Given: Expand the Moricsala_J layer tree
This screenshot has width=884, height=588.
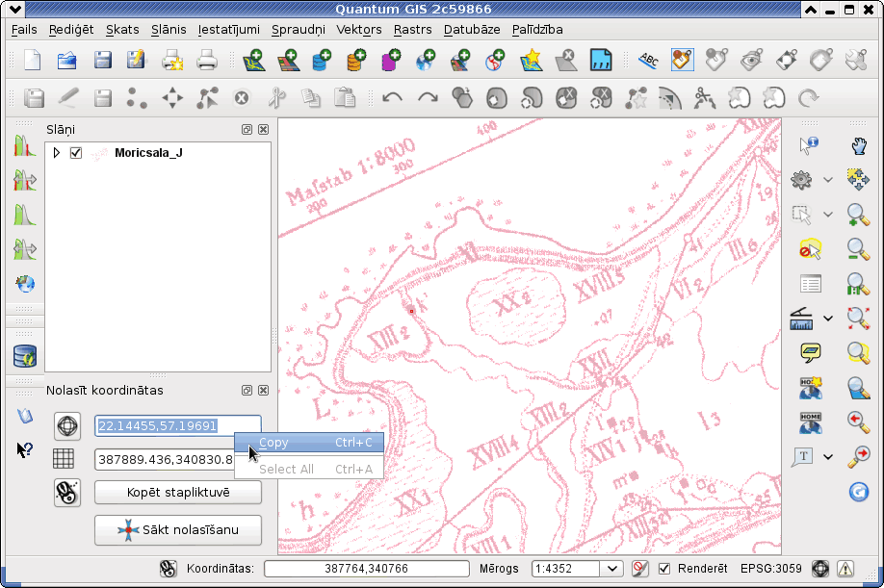Looking at the screenshot, I should (57, 153).
